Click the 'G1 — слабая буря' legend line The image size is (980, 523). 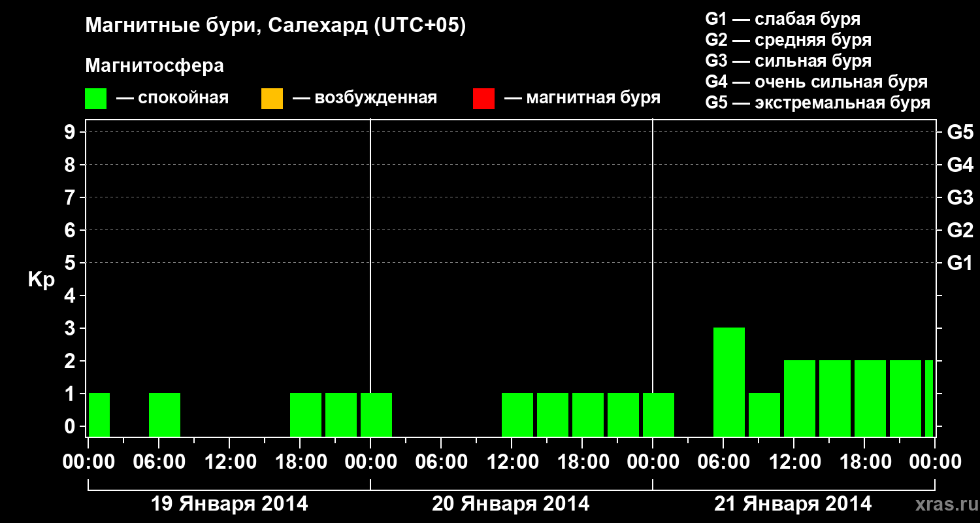(783, 19)
